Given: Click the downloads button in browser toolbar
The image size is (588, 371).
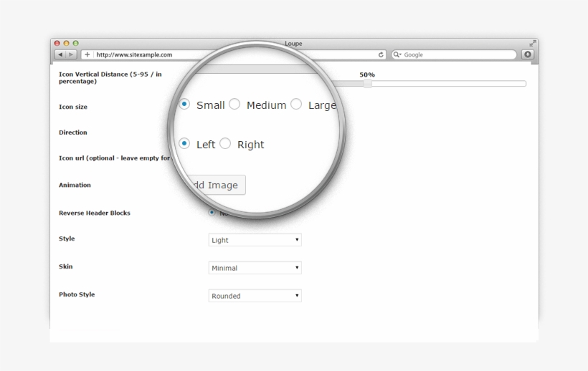Looking at the screenshot, I should click(528, 54).
